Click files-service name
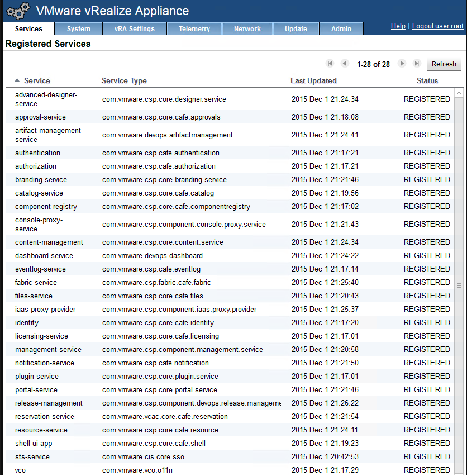 [x=34, y=296]
